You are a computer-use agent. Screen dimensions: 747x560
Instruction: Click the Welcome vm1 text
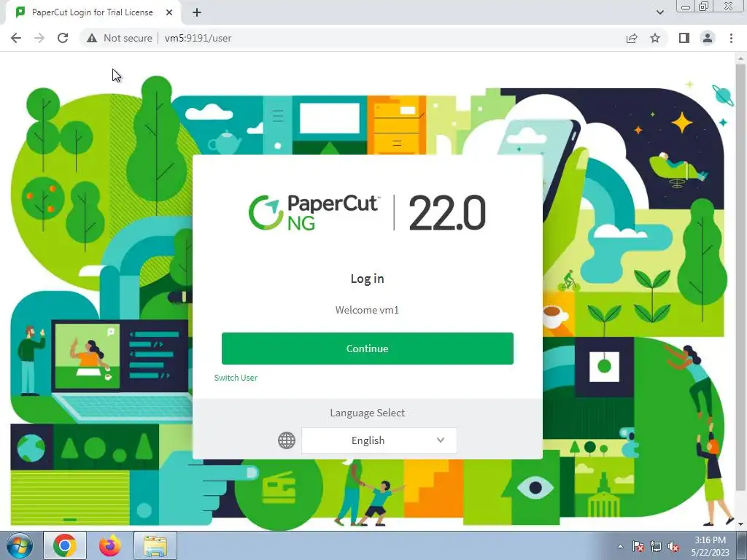(368, 310)
